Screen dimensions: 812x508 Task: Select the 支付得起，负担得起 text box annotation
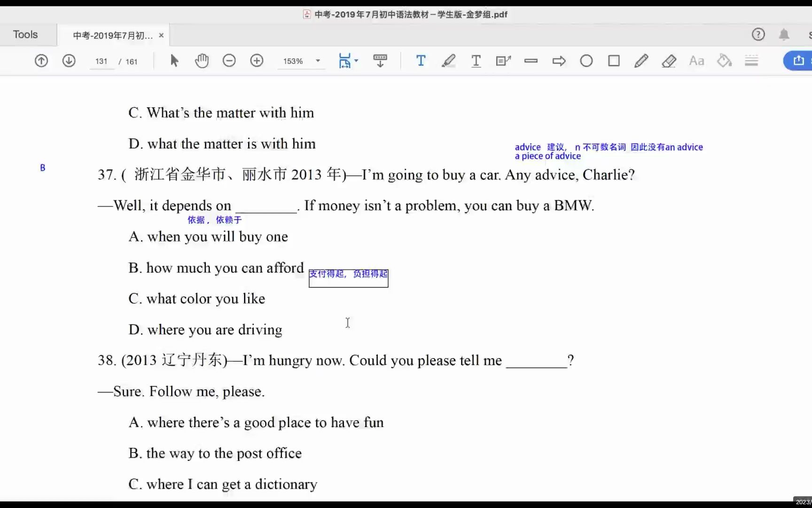tap(348, 278)
